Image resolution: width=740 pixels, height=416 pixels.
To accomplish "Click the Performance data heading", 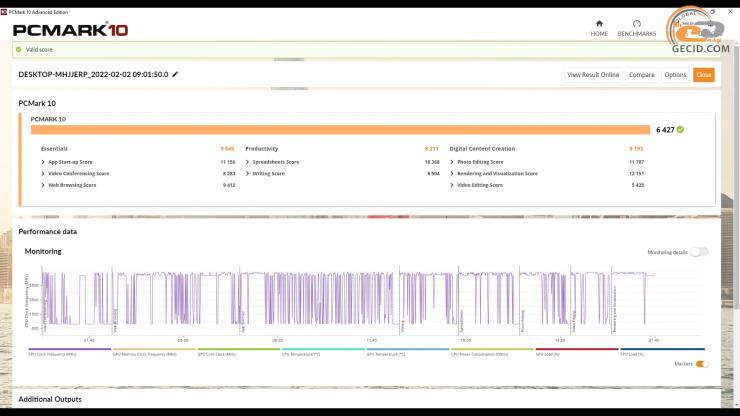I will tap(48, 231).
